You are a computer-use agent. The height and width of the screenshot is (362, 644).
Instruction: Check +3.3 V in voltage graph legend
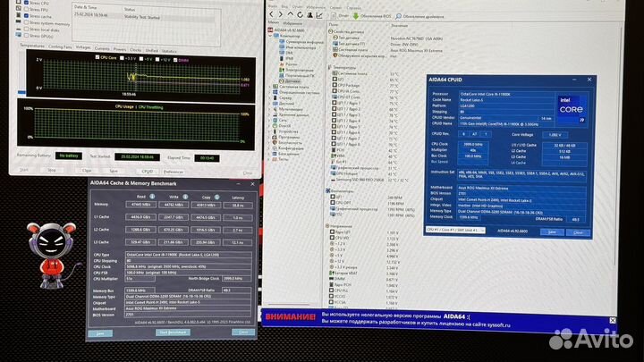[x=122, y=58]
